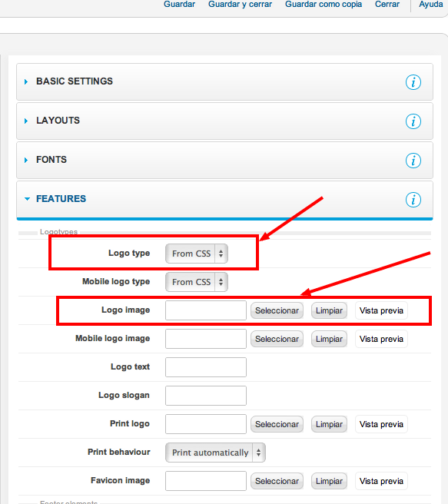Screen dimensions: 448x504
Task: Click Guardar in the toolbar
Action: pos(179,4)
